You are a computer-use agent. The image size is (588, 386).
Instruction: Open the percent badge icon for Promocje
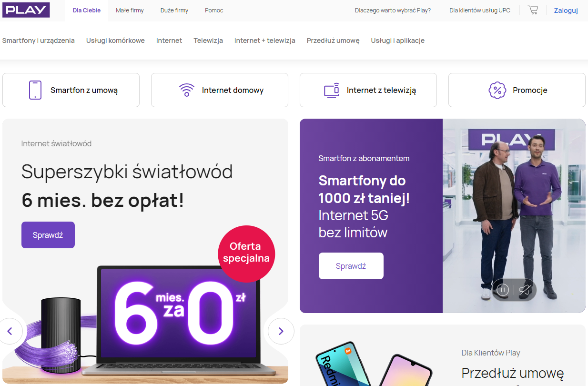click(x=497, y=90)
